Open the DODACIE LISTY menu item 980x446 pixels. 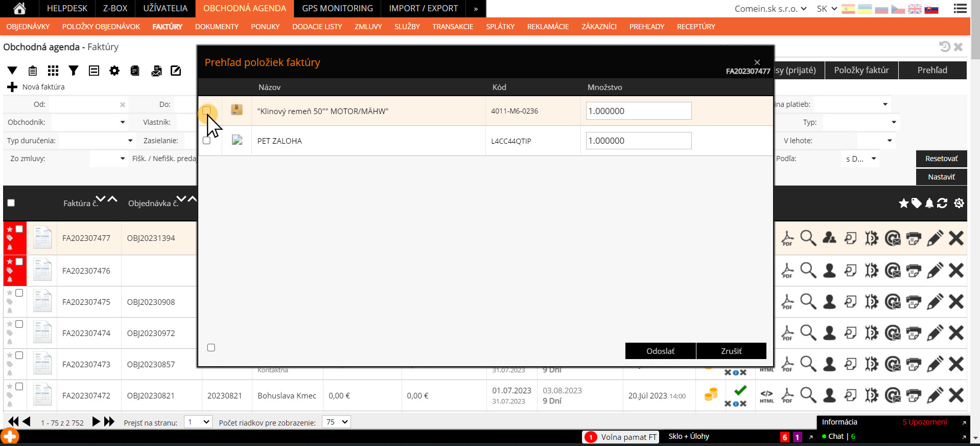click(317, 27)
